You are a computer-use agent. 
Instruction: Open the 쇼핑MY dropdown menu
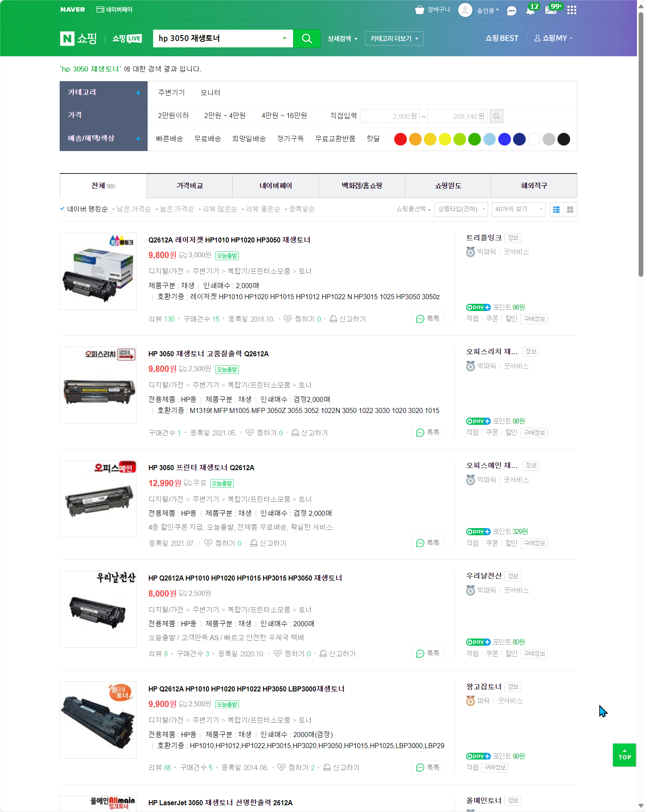click(x=553, y=38)
